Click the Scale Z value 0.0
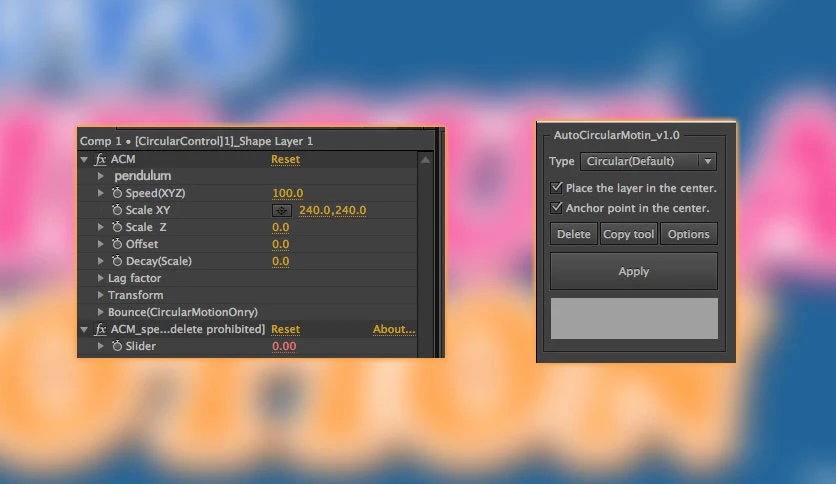Image resolution: width=836 pixels, height=484 pixels. 280,227
